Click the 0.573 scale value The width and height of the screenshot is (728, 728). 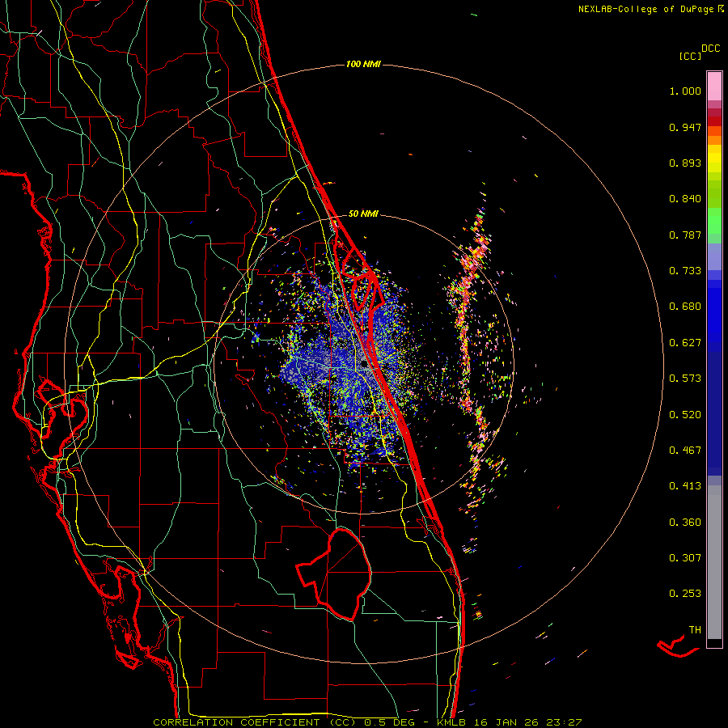685,379
